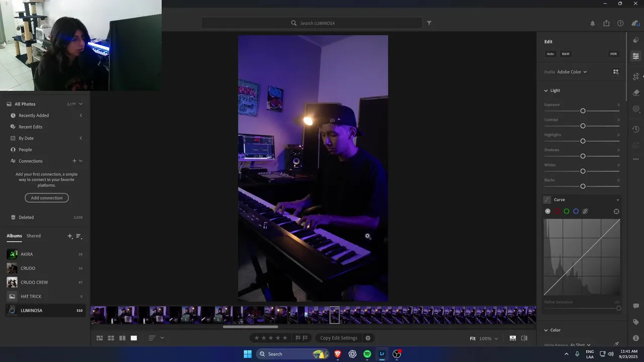Open the Info panel icon

coord(636,338)
